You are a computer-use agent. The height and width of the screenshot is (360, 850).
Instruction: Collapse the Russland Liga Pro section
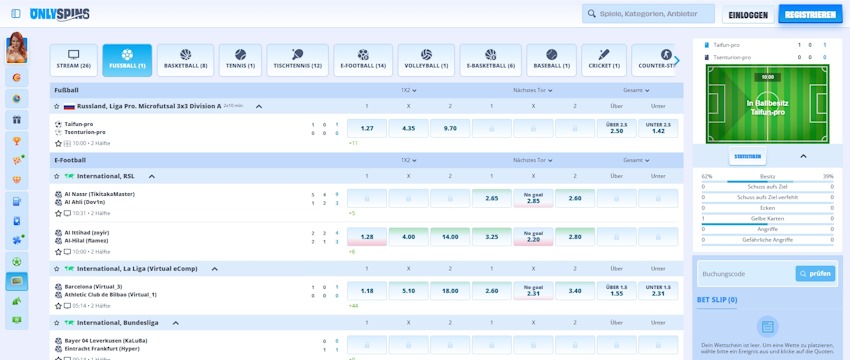point(259,106)
